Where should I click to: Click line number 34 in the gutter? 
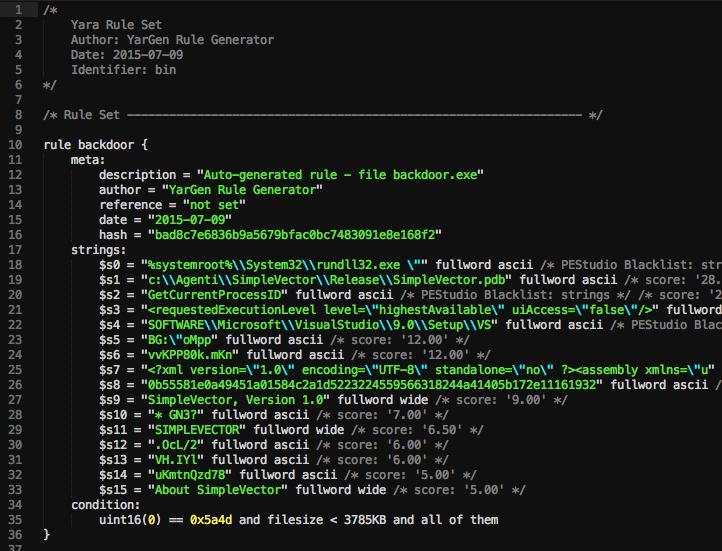(15, 505)
